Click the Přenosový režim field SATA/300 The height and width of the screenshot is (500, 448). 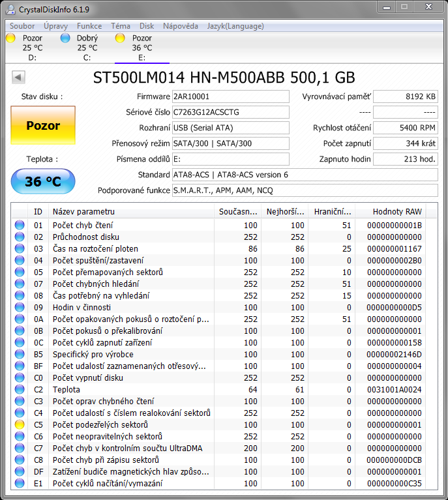pos(231,143)
